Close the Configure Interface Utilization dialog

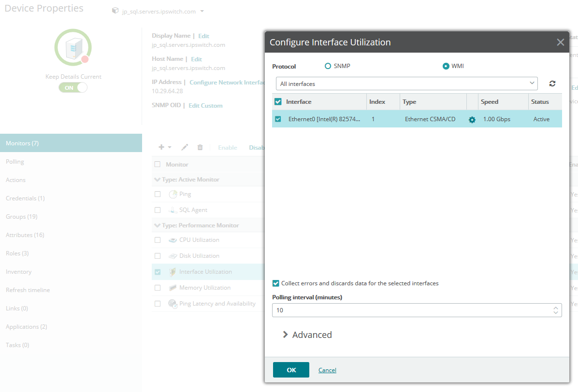pos(560,42)
